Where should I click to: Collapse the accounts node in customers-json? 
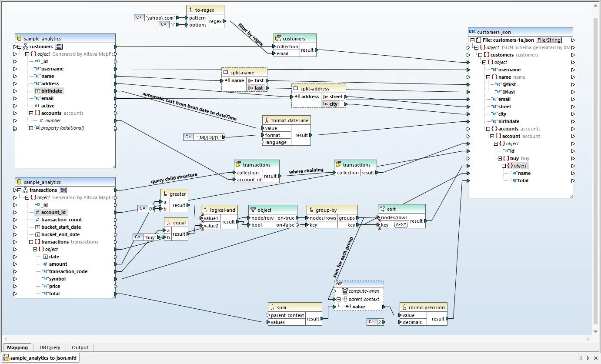coord(489,129)
